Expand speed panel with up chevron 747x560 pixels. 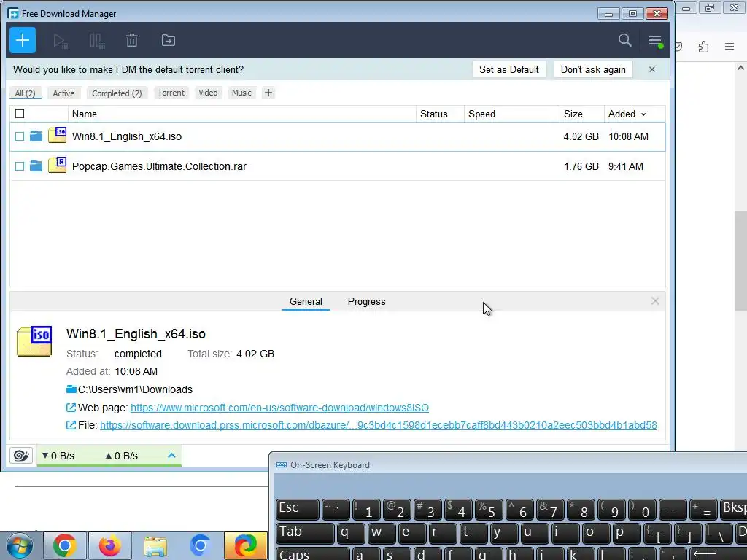pyautogui.click(x=171, y=456)
